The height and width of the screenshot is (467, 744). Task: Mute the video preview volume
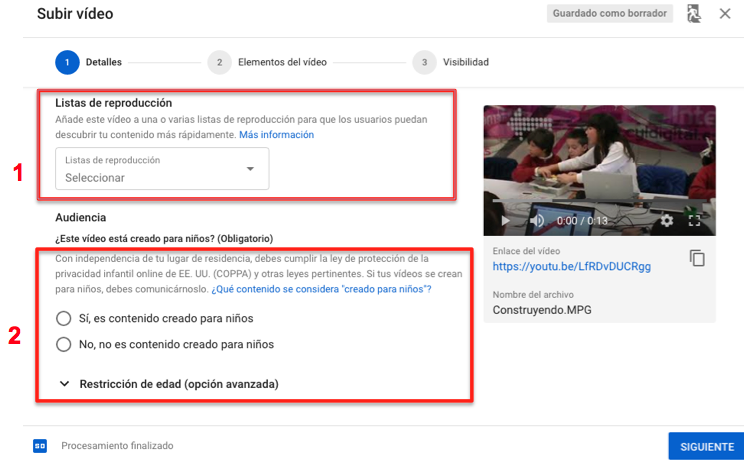(537, 221)
